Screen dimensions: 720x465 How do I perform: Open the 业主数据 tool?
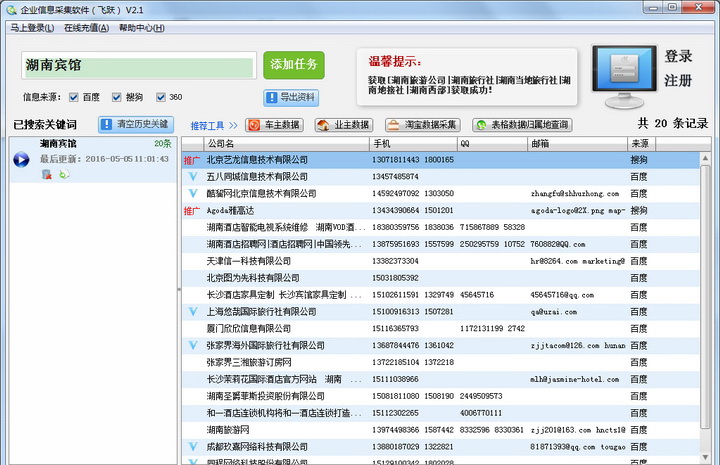coord(343,125)
